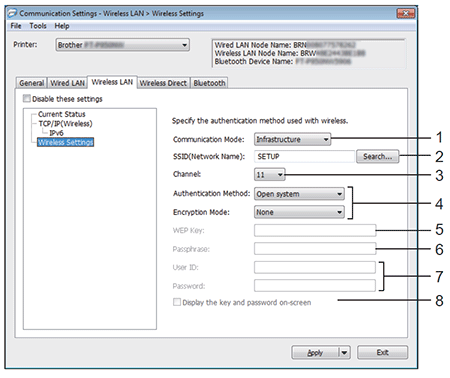The height and width of the screenshot is (378, 450).
Task: Open the File menu
Action: pyautogui.click(x=16, y=26)
